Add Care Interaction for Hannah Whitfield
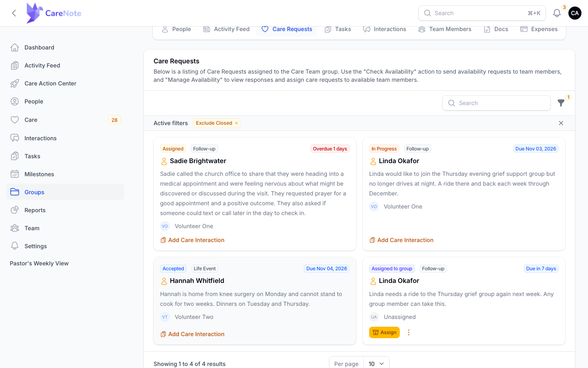This screenshot has width=588, height=368. (192, 334)
